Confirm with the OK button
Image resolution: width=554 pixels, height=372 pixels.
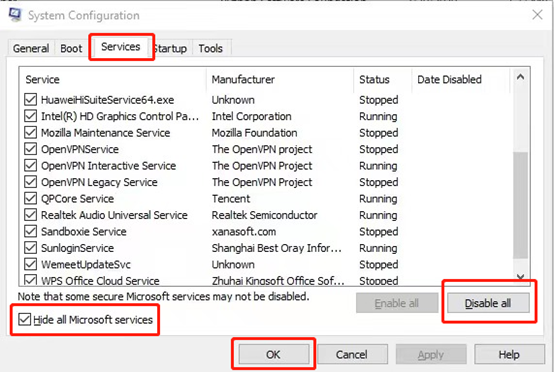(273, 354)
